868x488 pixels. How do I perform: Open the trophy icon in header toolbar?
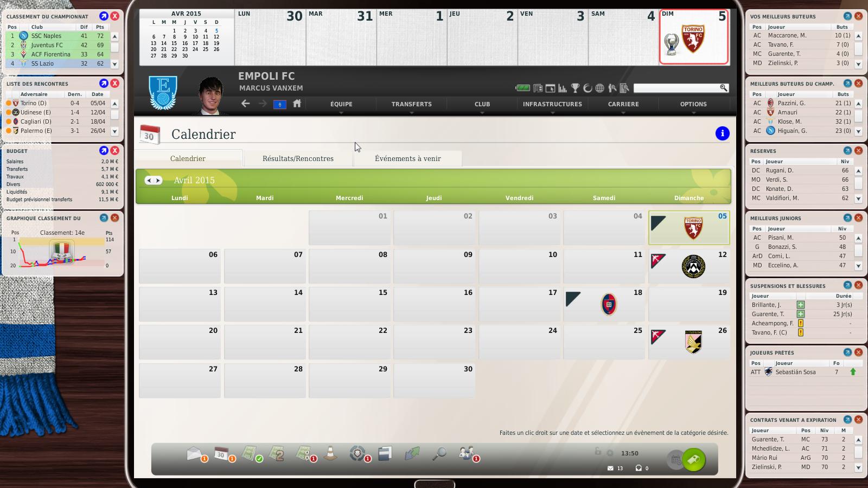pos(575,88)
